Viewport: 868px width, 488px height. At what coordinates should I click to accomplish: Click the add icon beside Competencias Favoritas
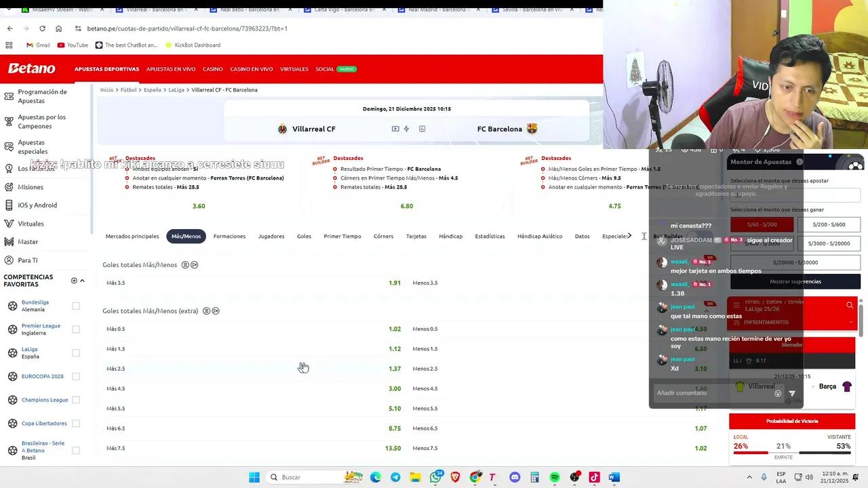(x=74, y=281)
